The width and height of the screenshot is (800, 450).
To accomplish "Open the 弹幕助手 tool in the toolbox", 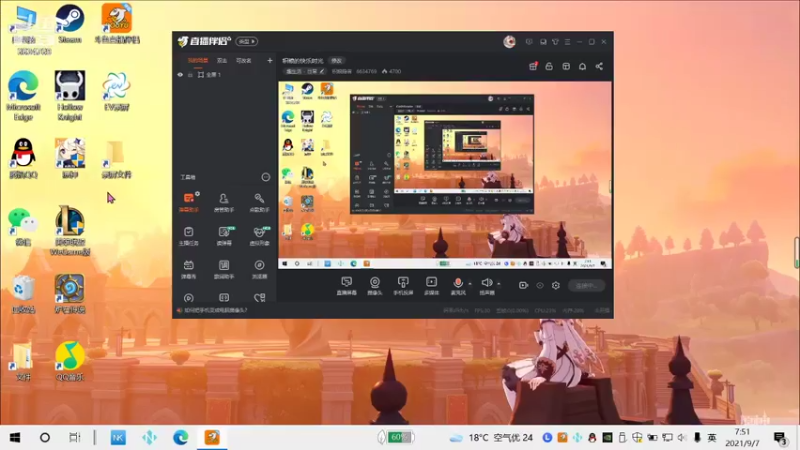I will coord(189,202).
